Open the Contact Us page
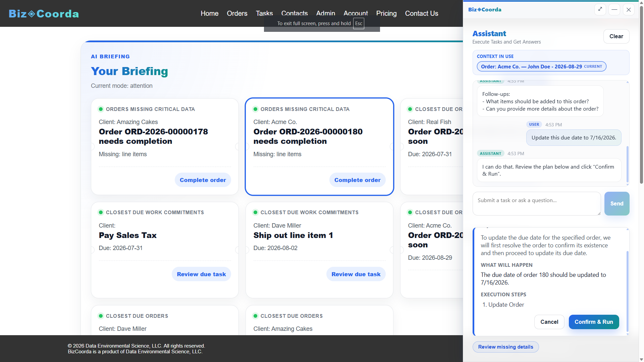The width and height of the screenshot is (644, 362). click(421, 13)
